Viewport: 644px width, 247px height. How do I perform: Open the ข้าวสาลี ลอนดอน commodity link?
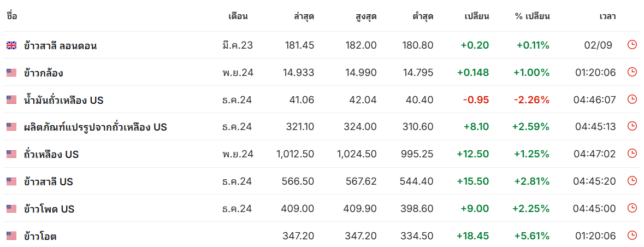(60, 46)
